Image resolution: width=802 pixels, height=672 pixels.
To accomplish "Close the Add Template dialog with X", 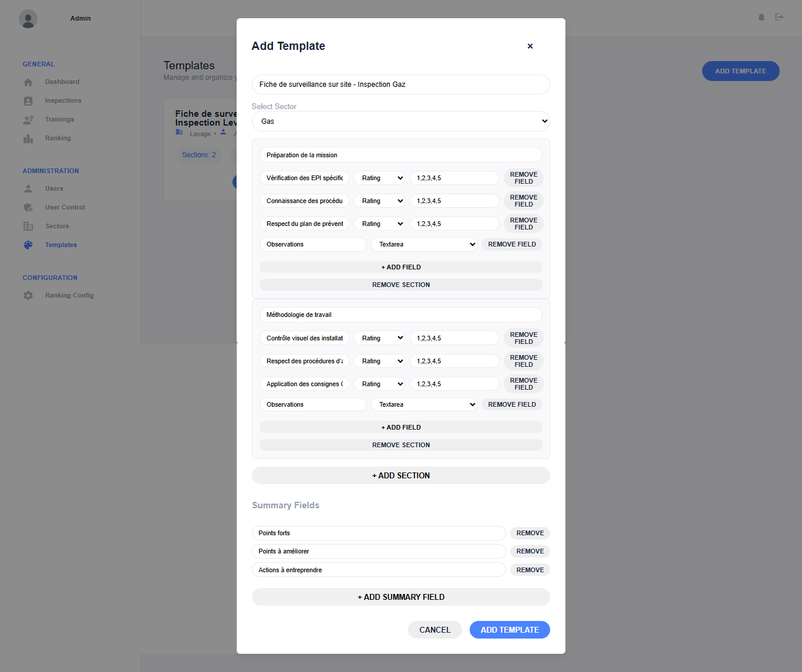I will tap(530, 46).
